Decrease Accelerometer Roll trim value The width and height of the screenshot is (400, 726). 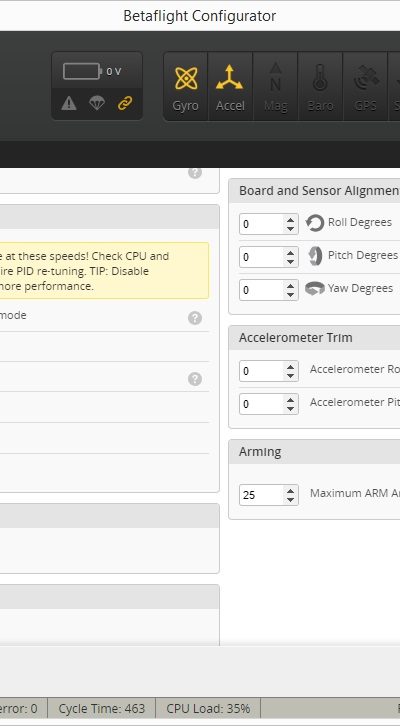click(290, 376)
